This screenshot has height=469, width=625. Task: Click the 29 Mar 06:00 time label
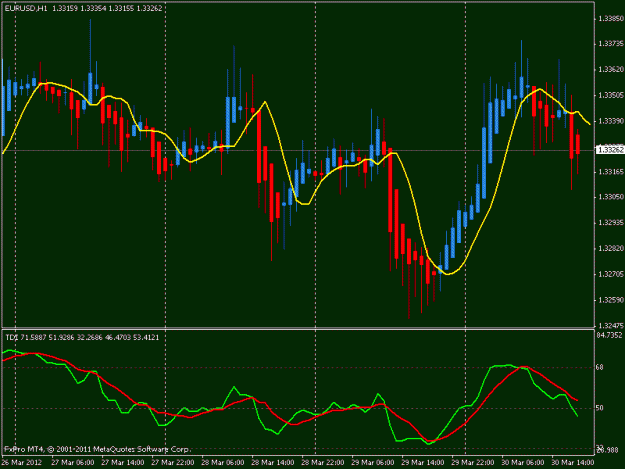[x=373, y=463]
